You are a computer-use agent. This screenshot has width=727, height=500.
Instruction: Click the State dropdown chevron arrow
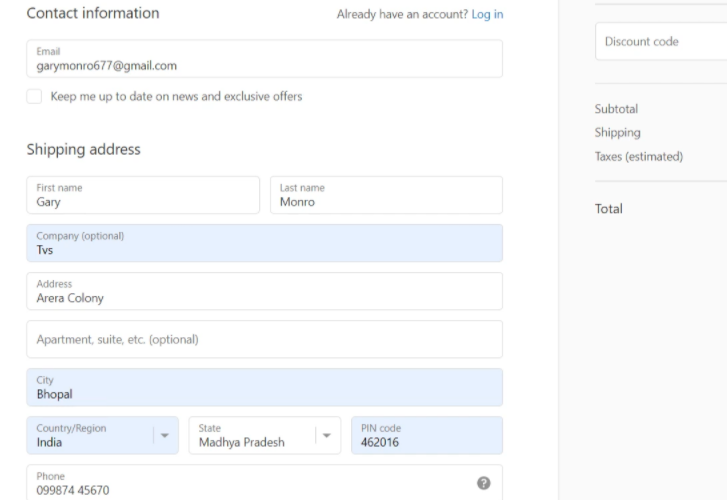pyautogui.click(x=326, y=435)
